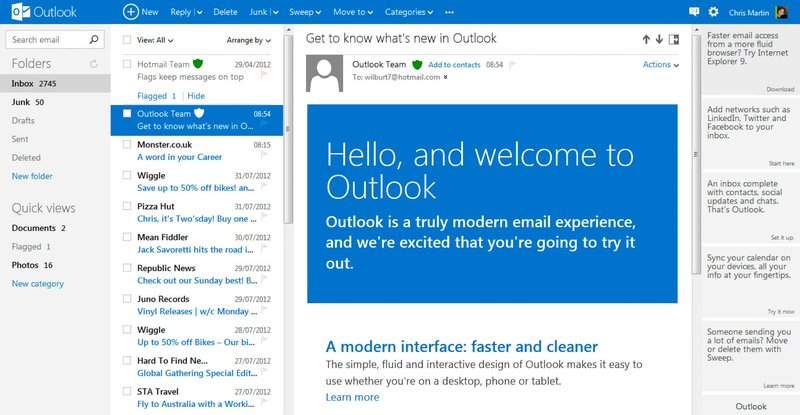Go to next message with down arrow
This screenshot has width=800, height=415.
(659, 39)
